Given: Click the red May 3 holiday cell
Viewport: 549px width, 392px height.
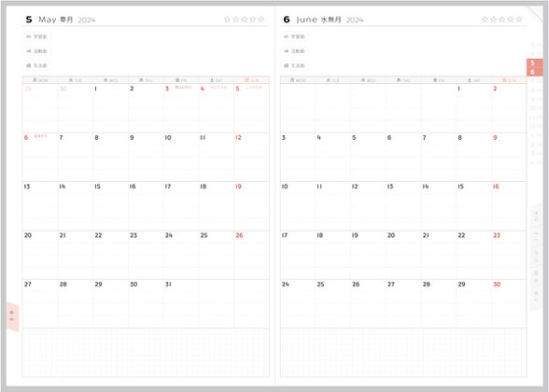Looking at the screenshot, I should [181, 108].
